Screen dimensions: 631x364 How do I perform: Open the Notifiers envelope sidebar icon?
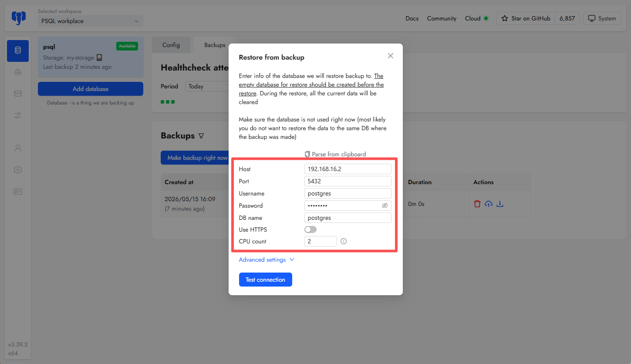click(x=18, y=94)
